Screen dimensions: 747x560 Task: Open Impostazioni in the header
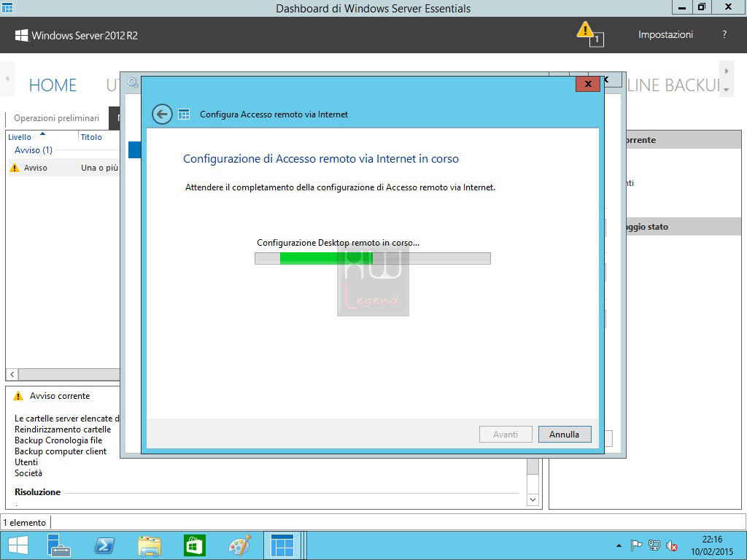point(665,34)
